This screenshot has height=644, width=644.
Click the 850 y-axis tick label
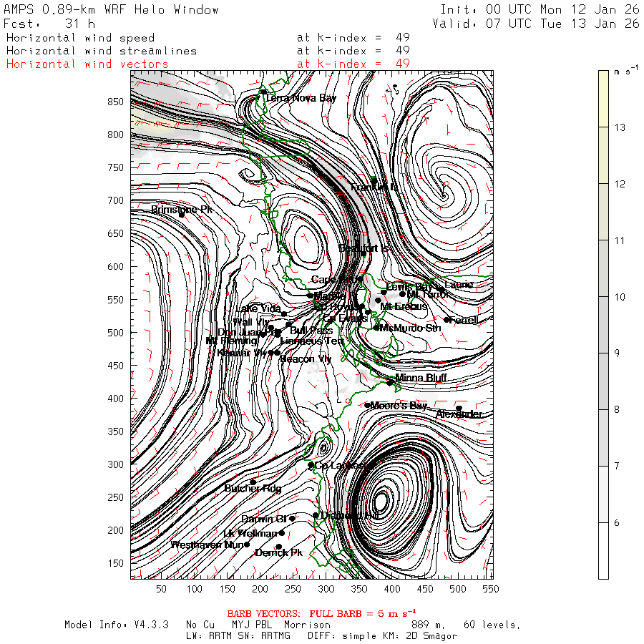point(115,102)
